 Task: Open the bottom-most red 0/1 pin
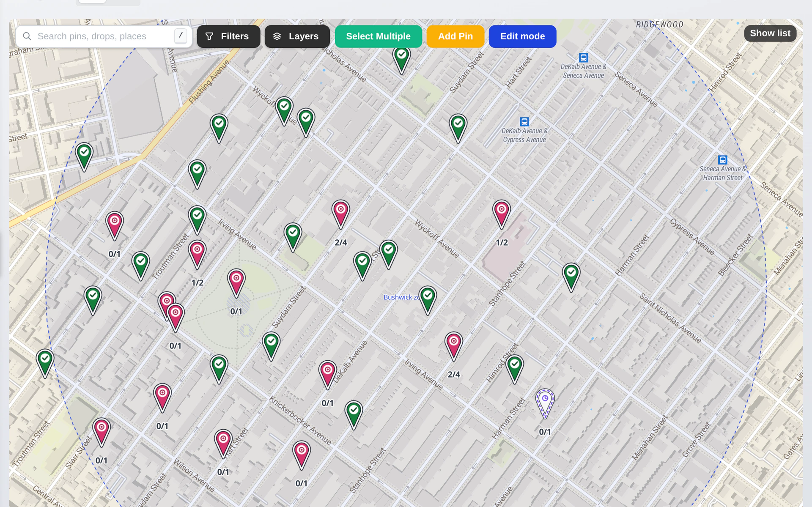(302, 455)
